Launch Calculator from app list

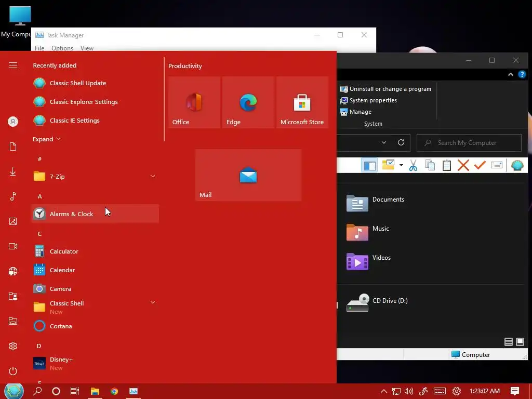[95, 251]
